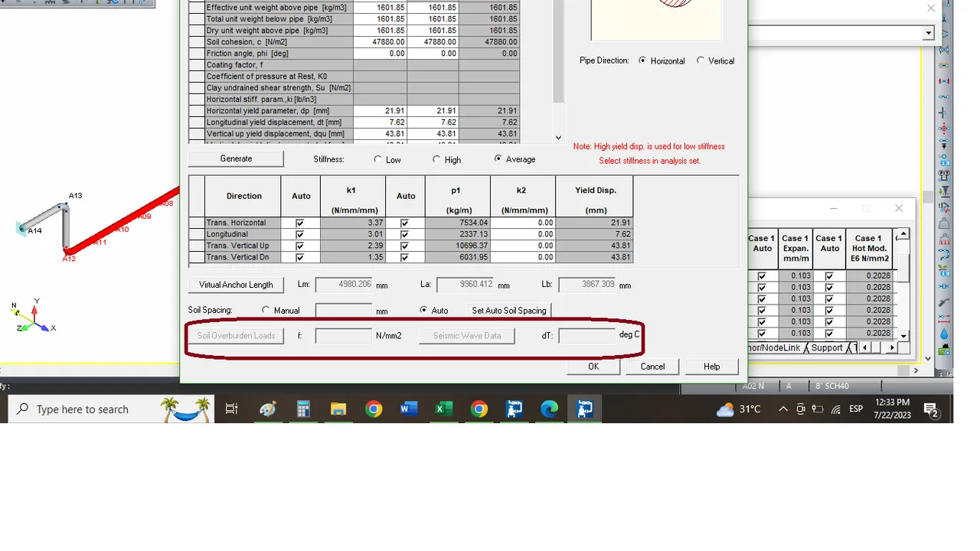Open Excel from the taskbar

point(443,409)
